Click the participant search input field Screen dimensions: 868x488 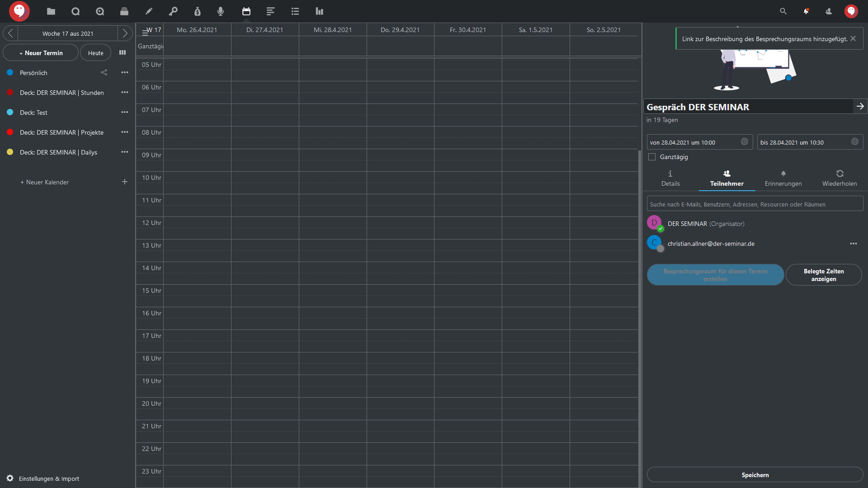755,204
